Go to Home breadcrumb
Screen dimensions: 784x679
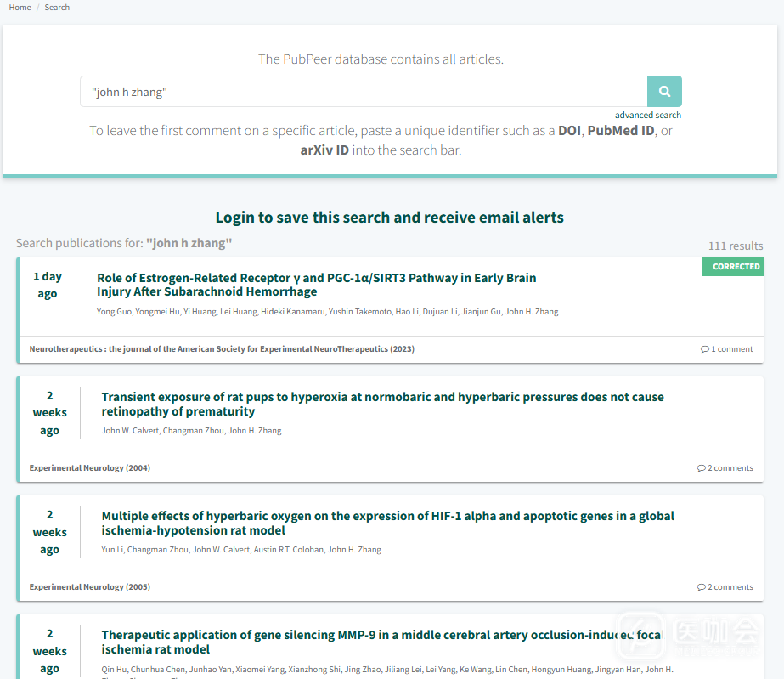(20, 8)
